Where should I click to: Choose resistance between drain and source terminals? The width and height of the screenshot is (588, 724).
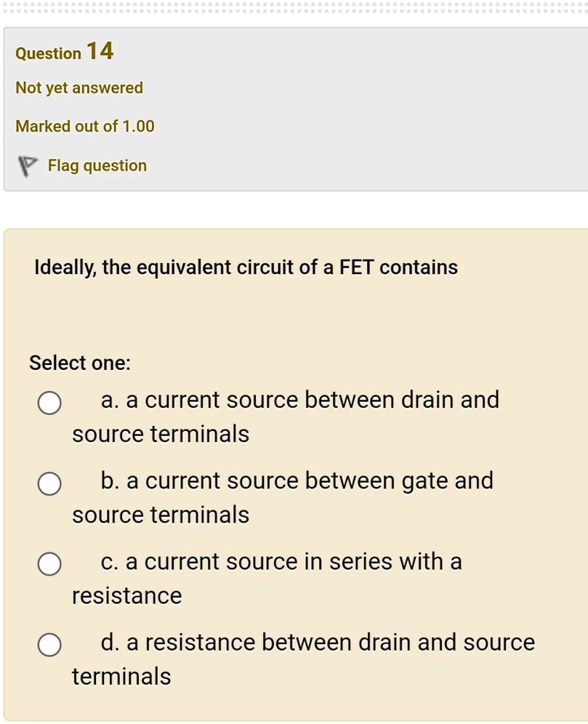49,645
